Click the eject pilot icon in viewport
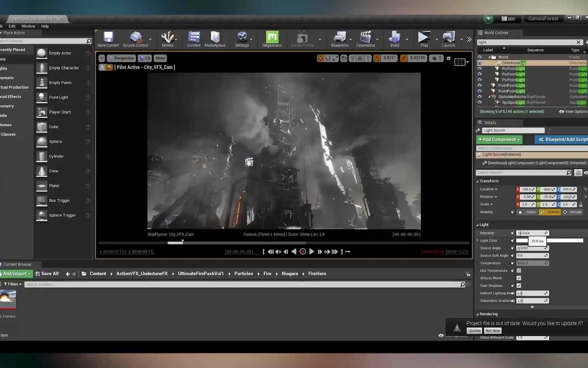Screen dimensions: 588x368 pos(102,67)
